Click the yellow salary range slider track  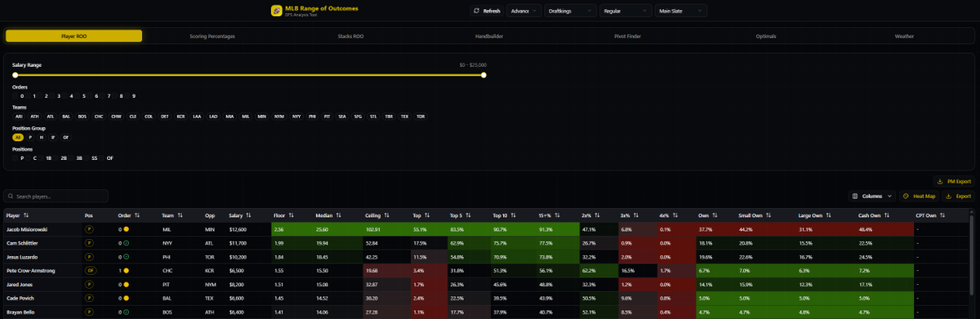point(249,75)
